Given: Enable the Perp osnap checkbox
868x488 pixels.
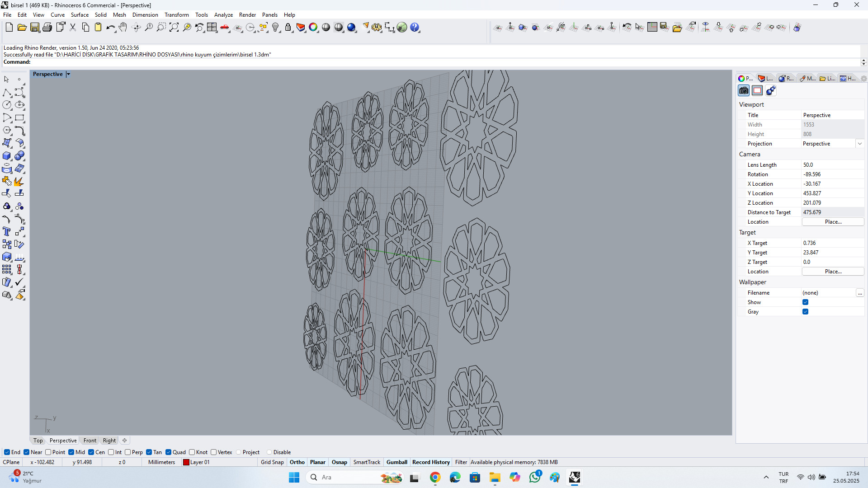Looking at the screenshot, I should point(127,452).
